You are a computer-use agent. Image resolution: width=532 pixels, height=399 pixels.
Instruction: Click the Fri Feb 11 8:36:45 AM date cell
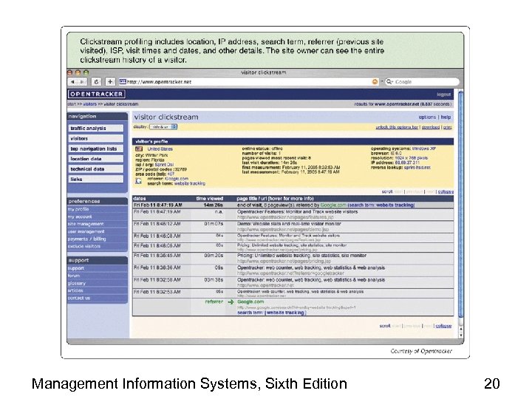click(x=157, y=256)
